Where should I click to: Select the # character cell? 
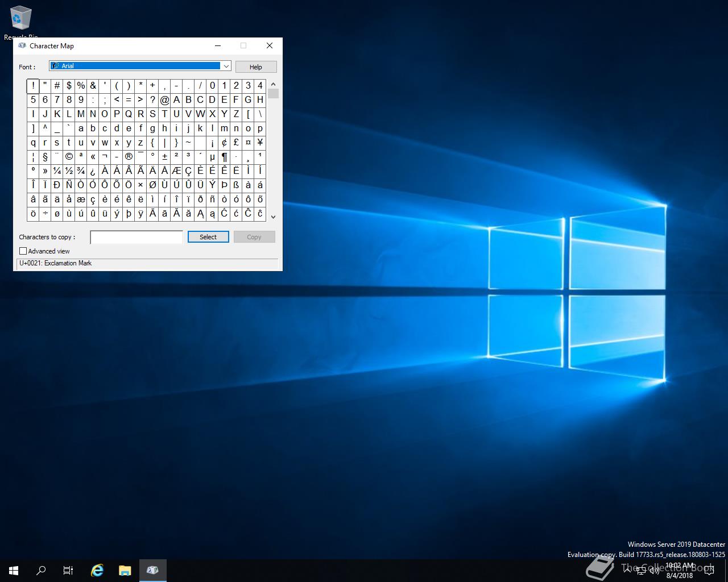(x=57, y=86)
